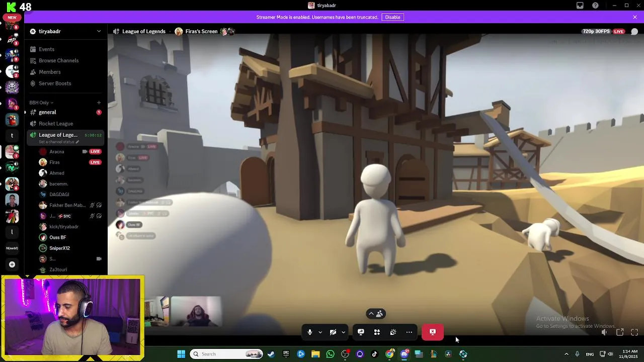Open the clock showing 1:14 AM
Image resolution: width=644 pixels, height=362 pixels.
(x=629, y=354)
